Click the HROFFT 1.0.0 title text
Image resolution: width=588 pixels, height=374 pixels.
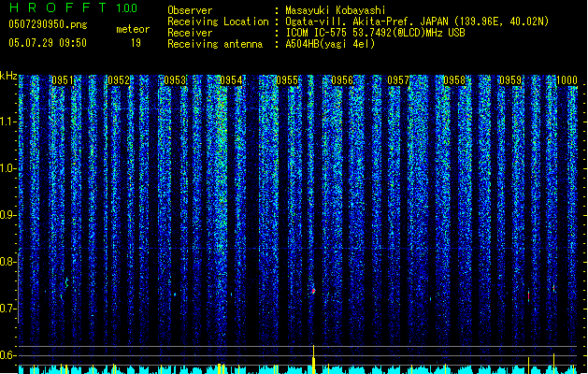click(x=74, y=7)
